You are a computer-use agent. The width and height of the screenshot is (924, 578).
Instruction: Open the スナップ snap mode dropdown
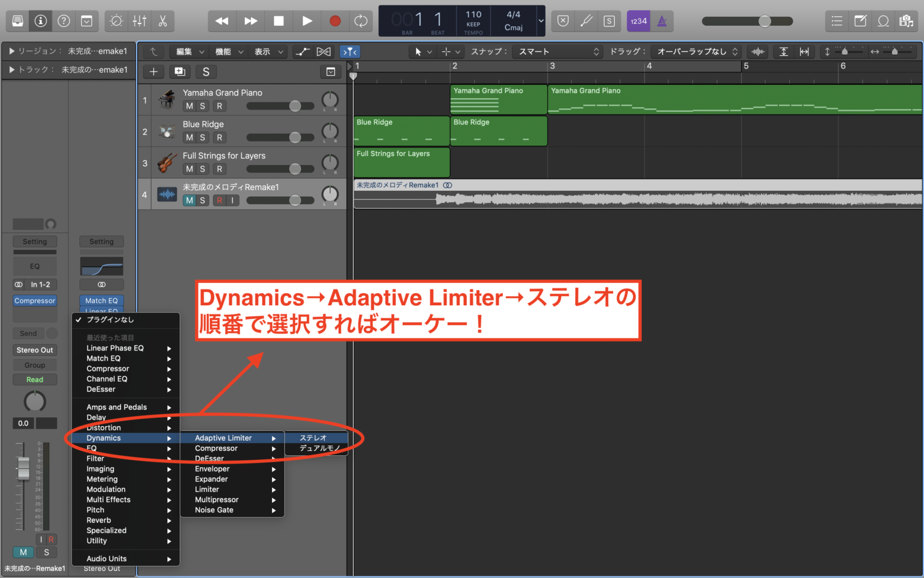coord(555,51)
